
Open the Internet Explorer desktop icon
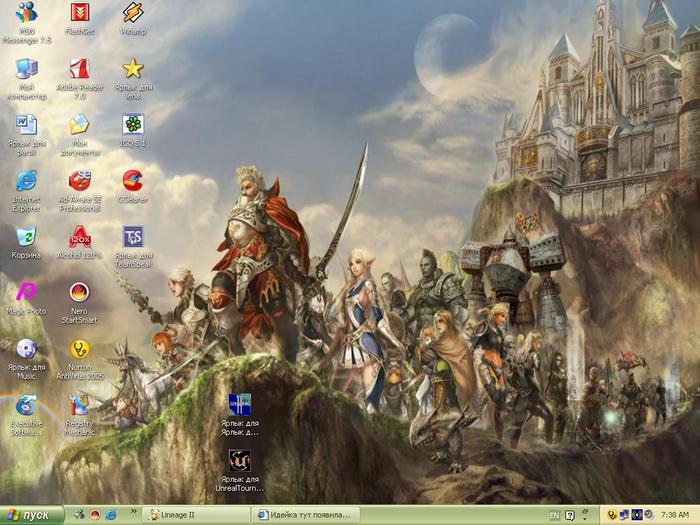click(x=26, y=181)
